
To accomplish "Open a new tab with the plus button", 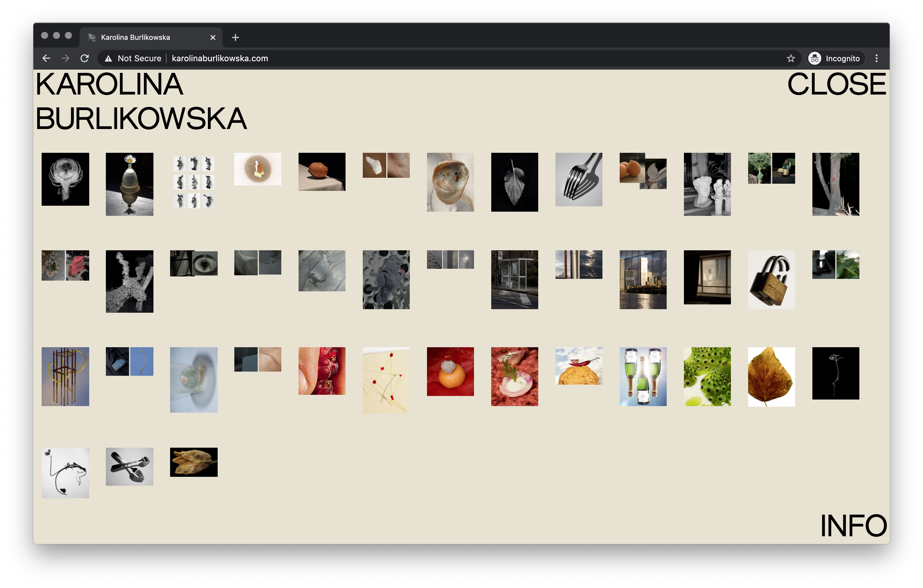I will click(235, 37).
